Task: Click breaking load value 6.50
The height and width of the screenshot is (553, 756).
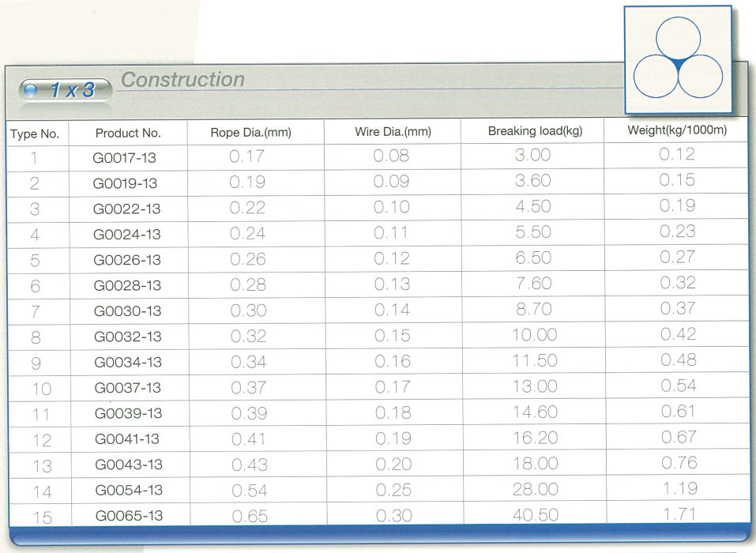Action: [x=533, y=258]
